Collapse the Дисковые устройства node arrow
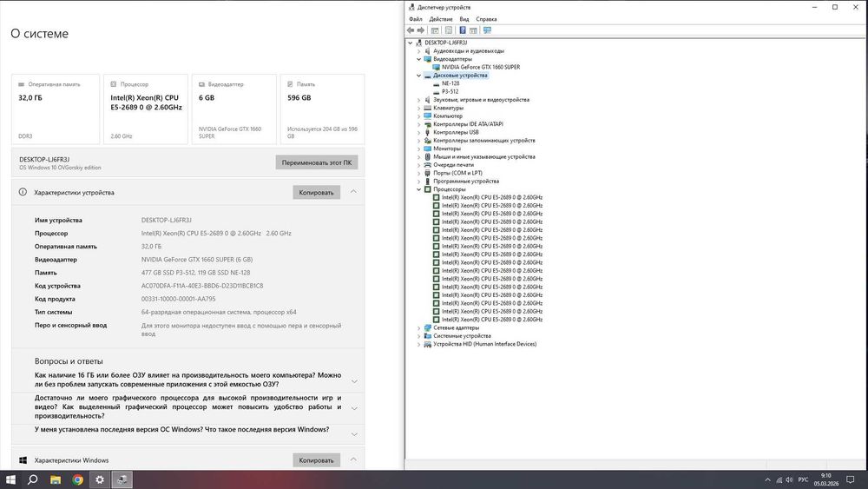868x489 pixels. pos(418,76)
